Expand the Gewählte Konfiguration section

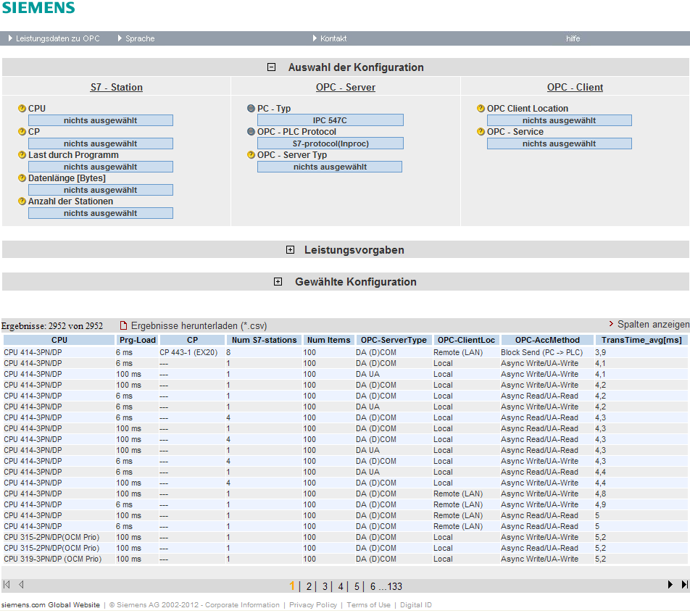pos(278,282)
